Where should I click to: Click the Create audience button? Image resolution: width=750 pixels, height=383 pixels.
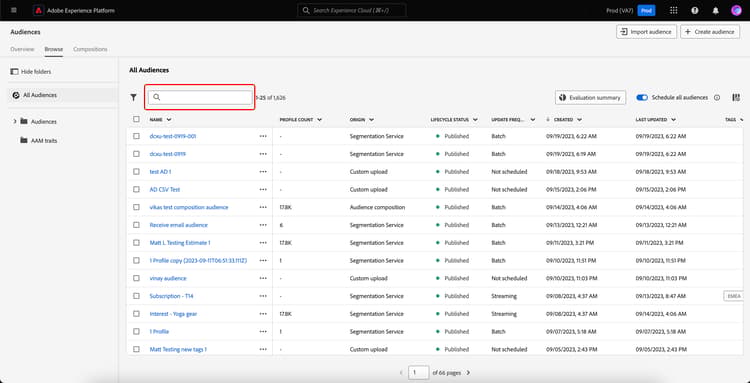(710, 32)
